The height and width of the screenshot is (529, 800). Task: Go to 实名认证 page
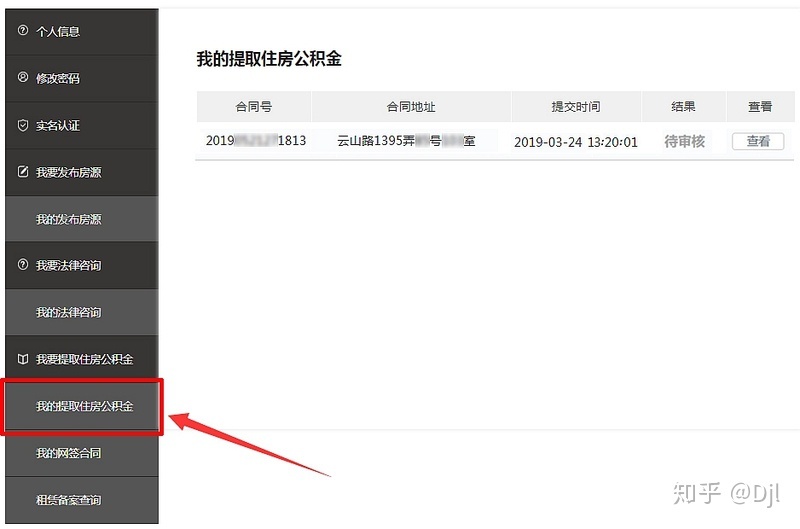coord(82,125)
